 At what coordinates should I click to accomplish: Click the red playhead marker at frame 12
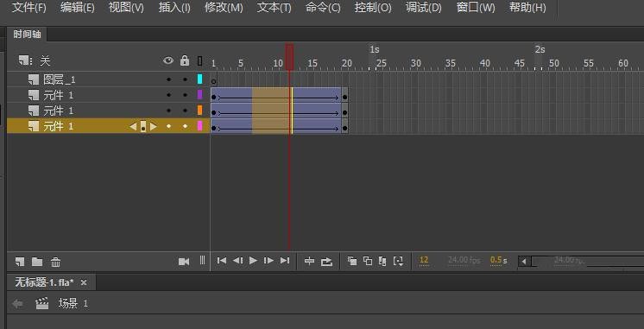tap(289, 58)
